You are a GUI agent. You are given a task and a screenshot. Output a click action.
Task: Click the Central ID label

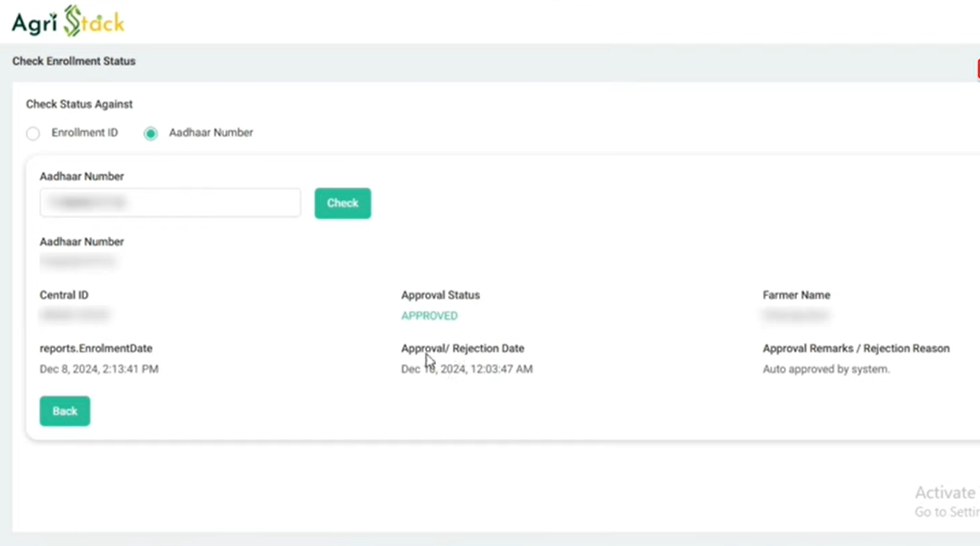pyautogui.click(x=64, y=295)
